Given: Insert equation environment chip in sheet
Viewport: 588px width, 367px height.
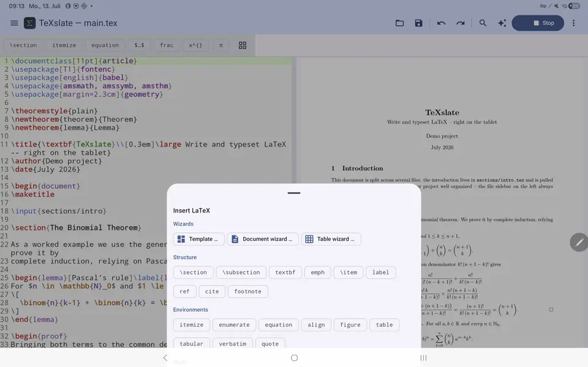Looking at the screenshot, I should tap(279, 325).
